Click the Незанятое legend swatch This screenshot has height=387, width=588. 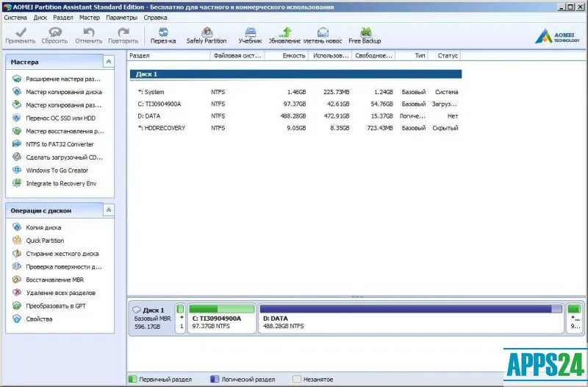pyautogui.click(x=297, y=379)
